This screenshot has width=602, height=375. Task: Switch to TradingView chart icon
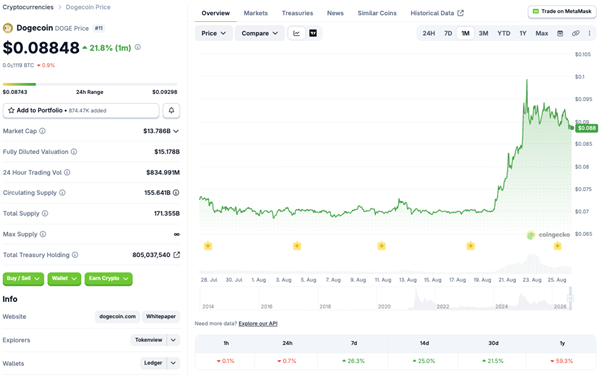pyautogui.click(x=313, y=33)
